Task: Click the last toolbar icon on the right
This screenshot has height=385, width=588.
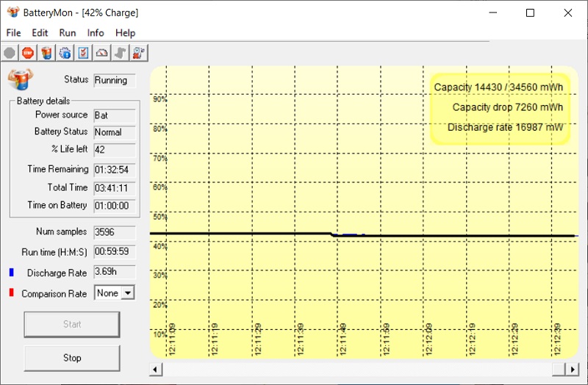Action: (138, 53)
